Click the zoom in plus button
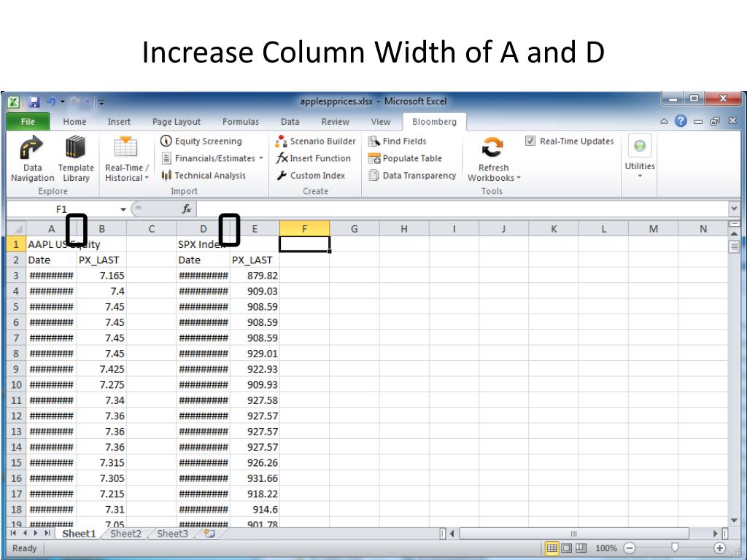Image resolution: width=747 pixels, height=560 pixels. (x=720, y=548)
